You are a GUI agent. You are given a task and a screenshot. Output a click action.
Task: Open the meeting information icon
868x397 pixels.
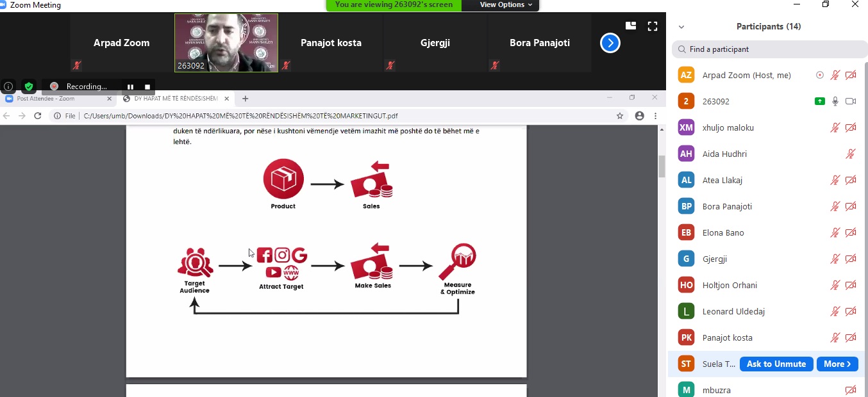point(8,86)
